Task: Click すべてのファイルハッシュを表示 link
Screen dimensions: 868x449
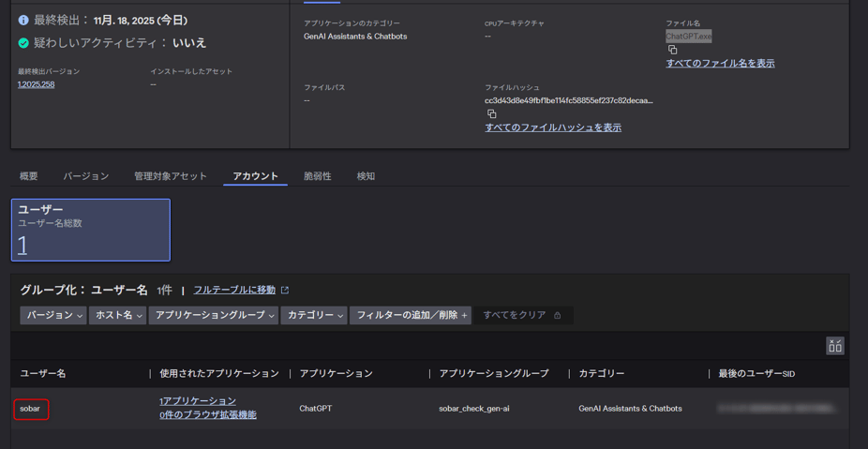Action: (553, 127)
